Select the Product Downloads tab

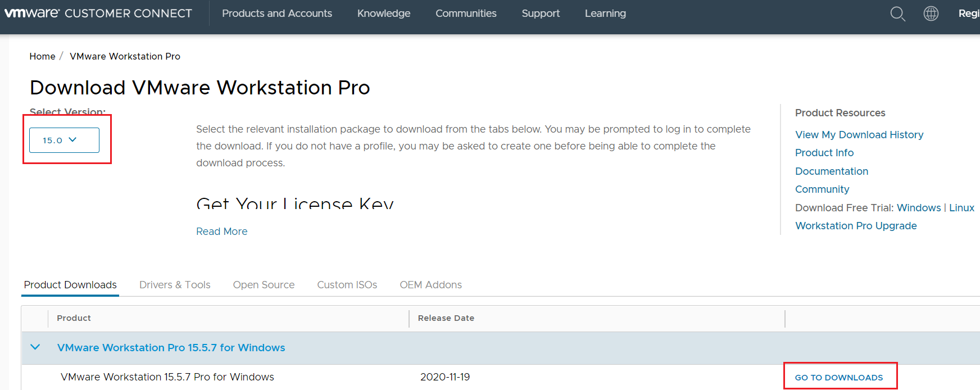tap(70, 285)
